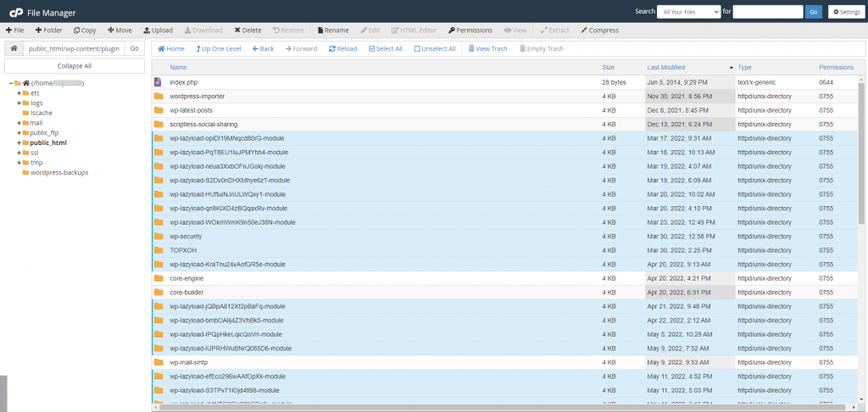Collapse the /home root tree node
Image resolution: width=868 pixels, height=412 pixels.
point(11,83)
